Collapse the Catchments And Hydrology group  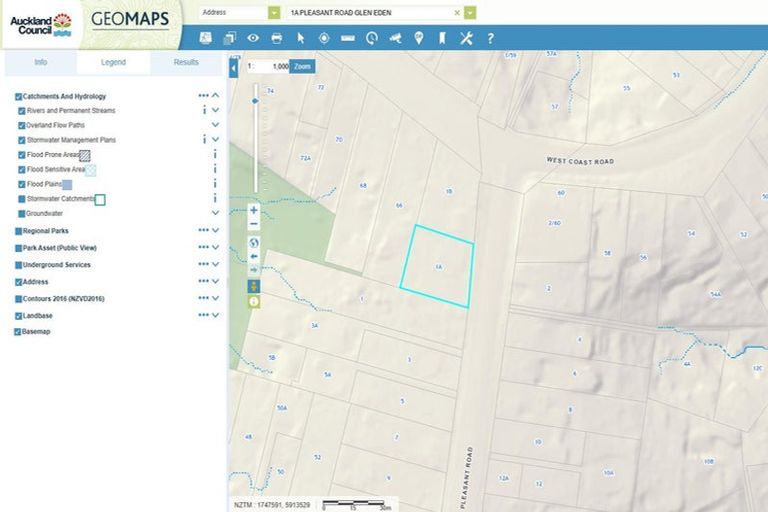point(215,96)
